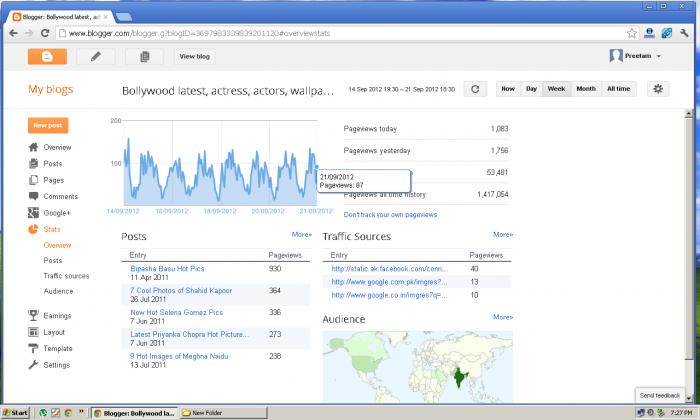Click the orange New post button

point(48,125)
